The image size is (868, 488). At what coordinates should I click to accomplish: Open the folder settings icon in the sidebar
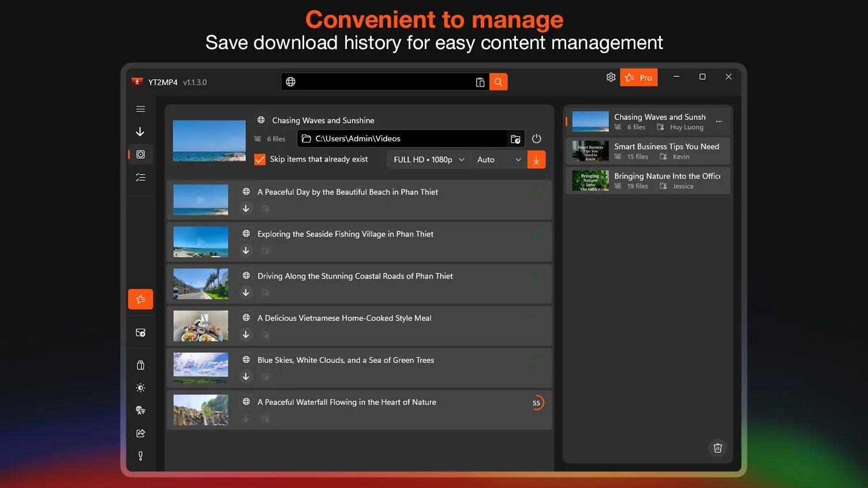tap(140, 333)
